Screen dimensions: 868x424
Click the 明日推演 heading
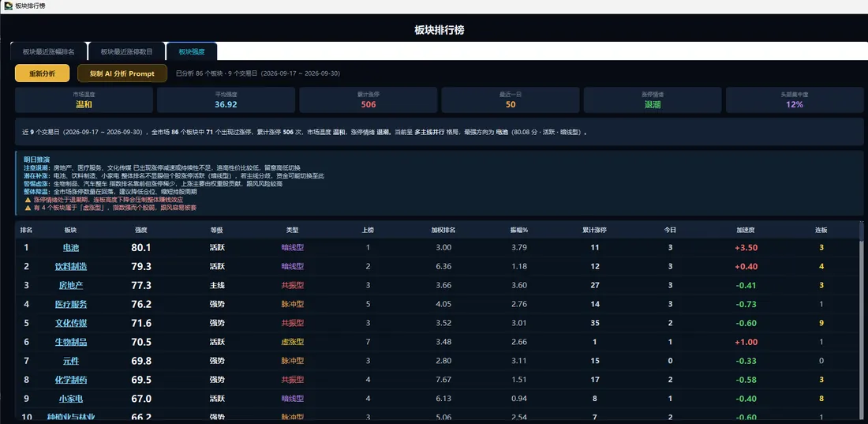[36, 159]
